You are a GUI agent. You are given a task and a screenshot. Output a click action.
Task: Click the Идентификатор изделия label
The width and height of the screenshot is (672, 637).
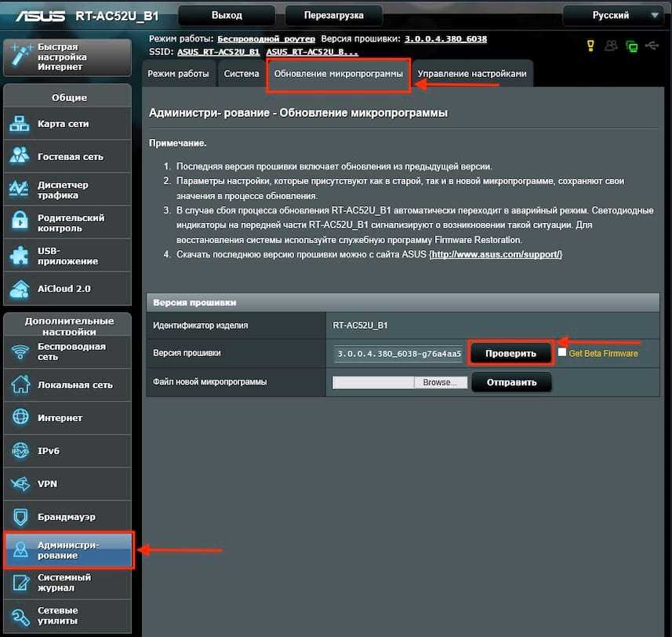(200, 326)
